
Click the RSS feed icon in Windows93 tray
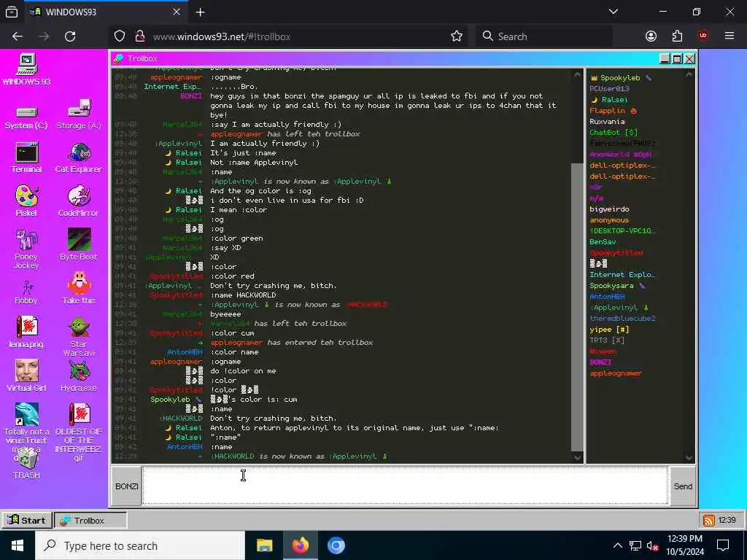[708, 520]
